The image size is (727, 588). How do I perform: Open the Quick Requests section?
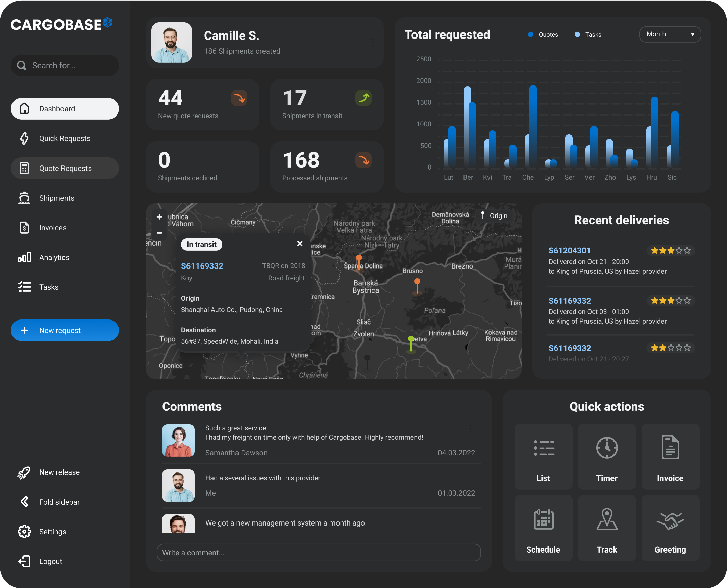[x=65, y=138]
